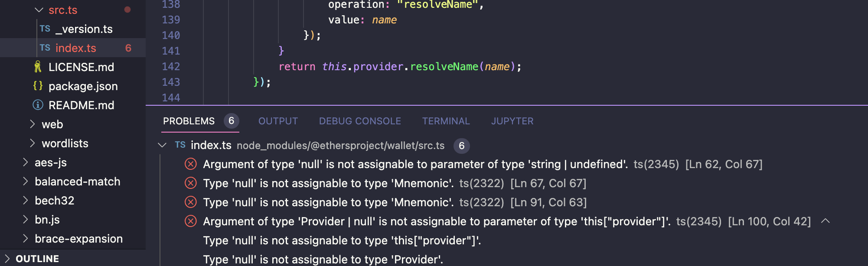Click detail line "not assignable to type 'Provider'"
Viewport: 868px width, 266px height.
point(323,260)
